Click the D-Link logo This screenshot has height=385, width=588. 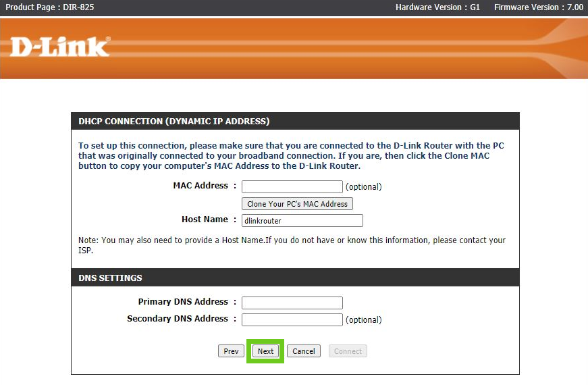point(59,47)
